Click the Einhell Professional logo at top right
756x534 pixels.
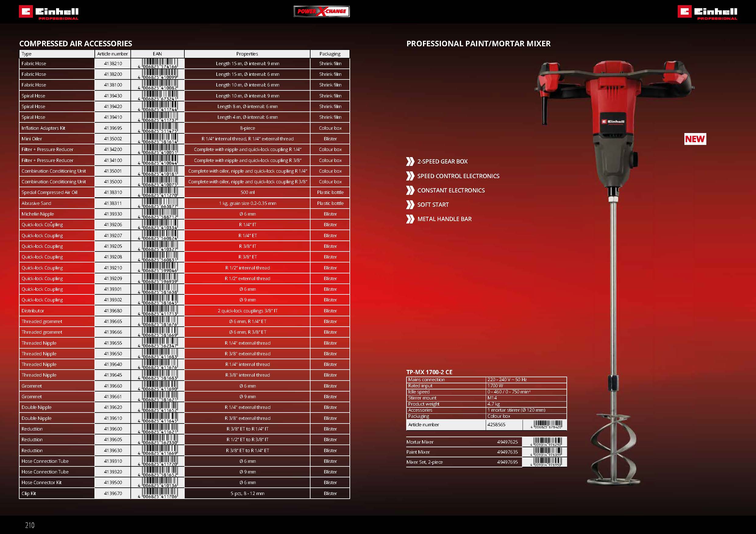point(707,12)
